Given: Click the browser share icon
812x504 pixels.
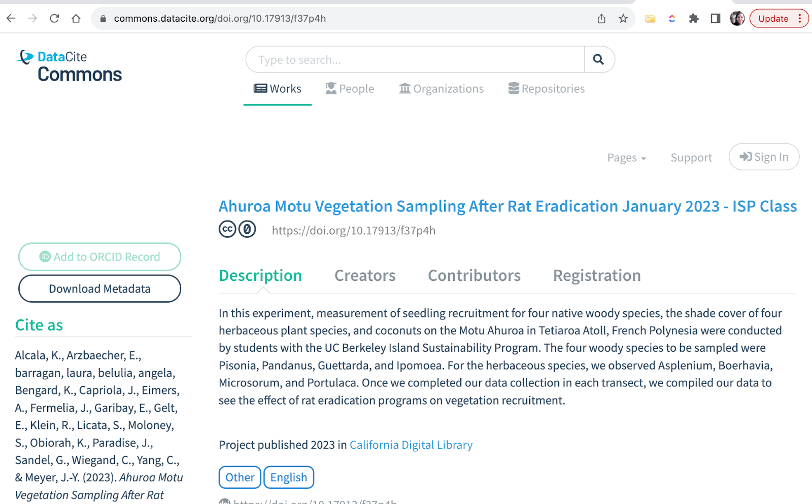Looking at the screenshot, I should pos(601,19).
